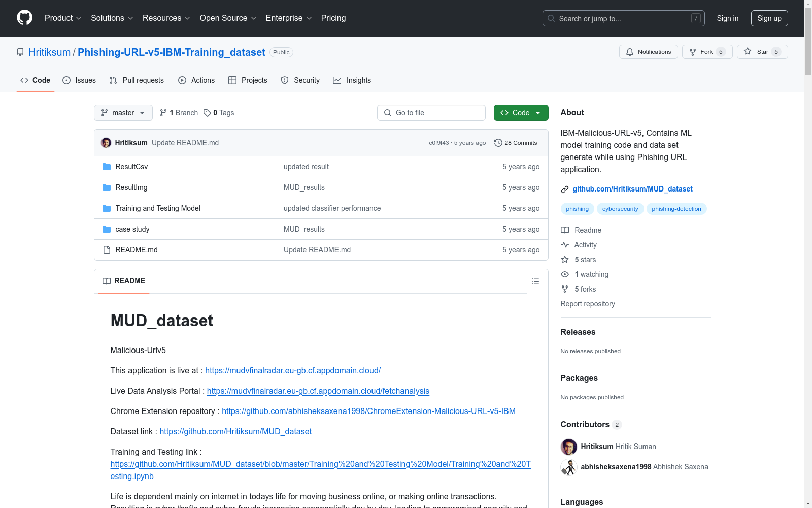View the 1 watching list
Screen dimensions: 812x508
[585, 274]
